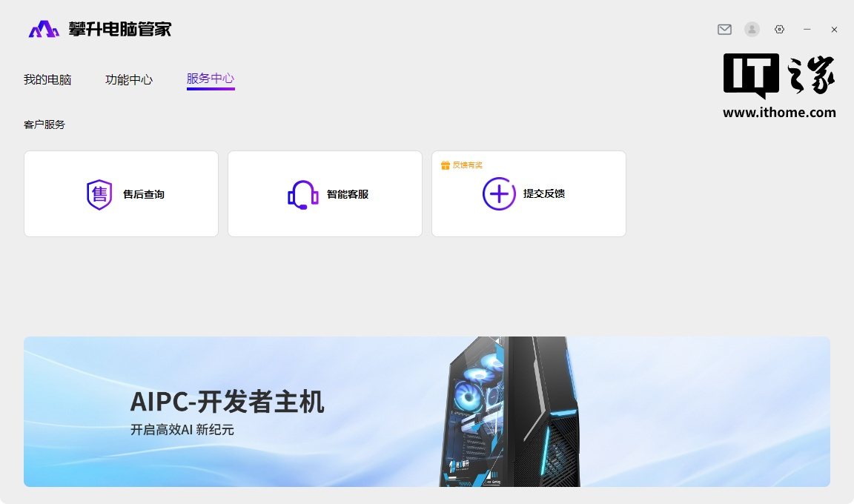Open the 智能客服 text label
The height and width of the screenshot is (504, 854).
point(348,194)
